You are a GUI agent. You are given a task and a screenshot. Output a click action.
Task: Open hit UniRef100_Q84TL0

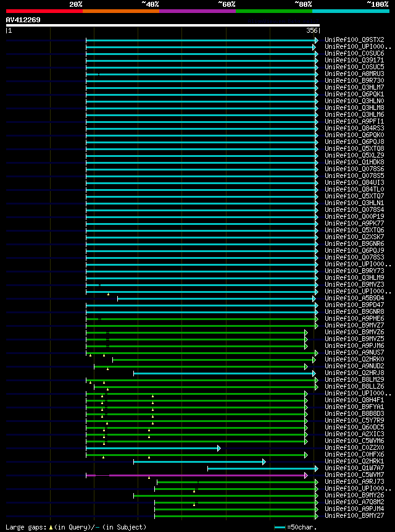[x=354, y=189]
